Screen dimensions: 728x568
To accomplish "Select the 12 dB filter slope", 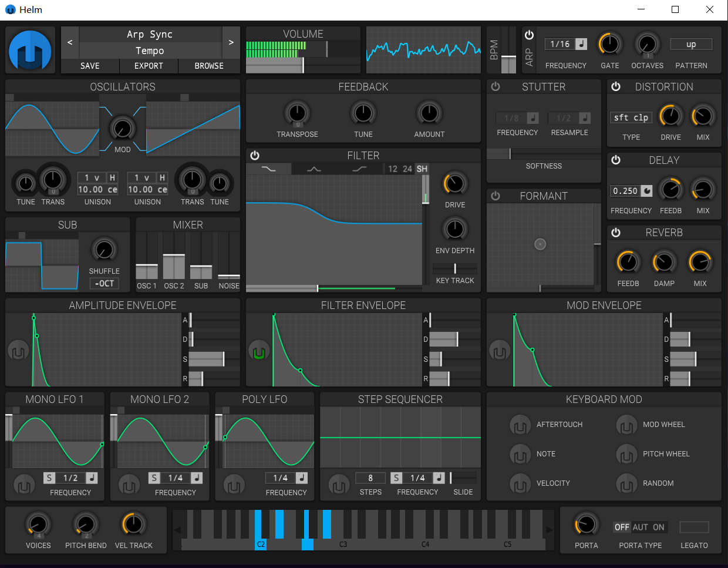I will (x=393, y=169).
